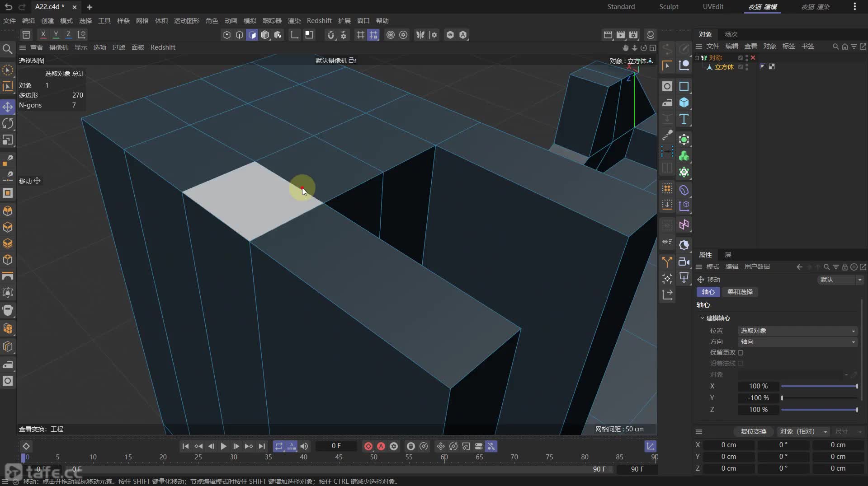
Task: Open layout options three-dot menu
Action: pos(854,7)
